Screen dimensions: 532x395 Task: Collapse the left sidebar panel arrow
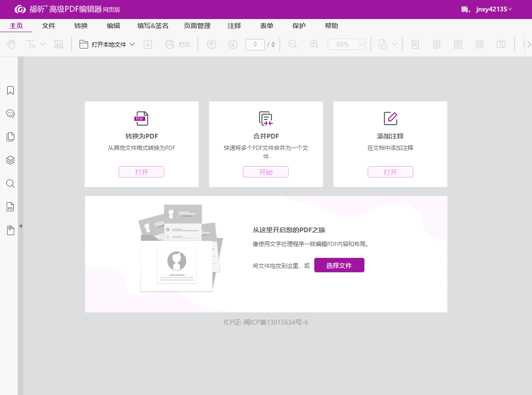pos(20,226)
